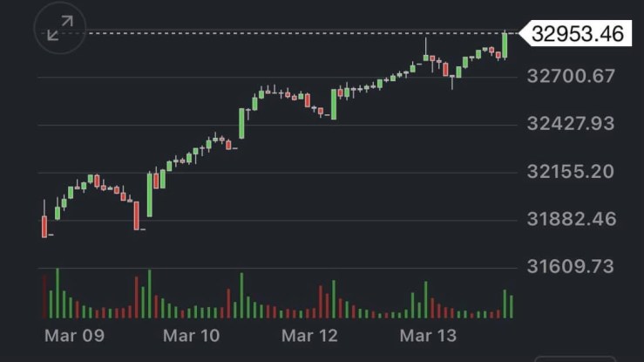Select the tall green candle before Mar 10
The height and width of the screenshot is (362, 644).
(x=149, y=194)
